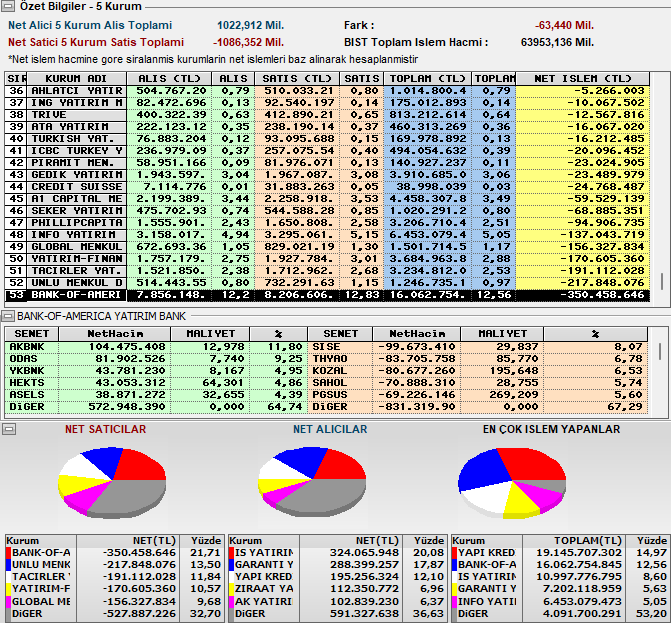
Task: Select the GEDIK YATIRIM row
Action: [x=327, y=175]
